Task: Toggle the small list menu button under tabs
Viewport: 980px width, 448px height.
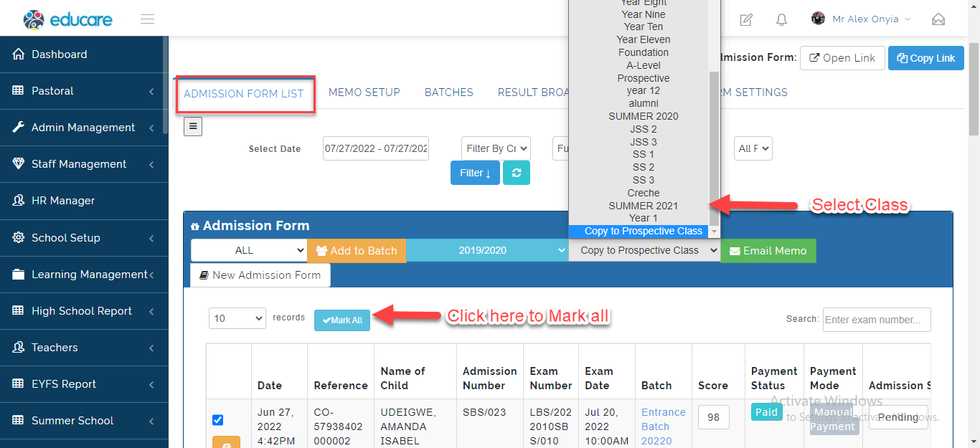Action: click(x=193, y=127)
